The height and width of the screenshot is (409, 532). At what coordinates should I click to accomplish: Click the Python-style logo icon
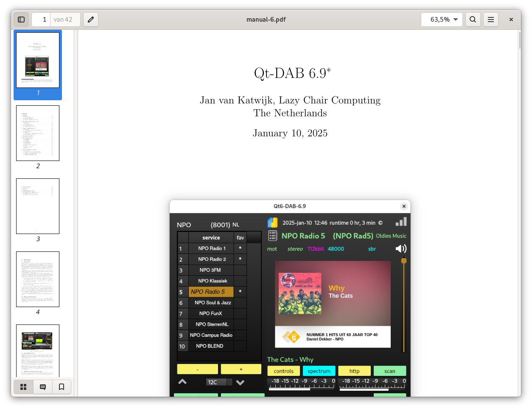click(x=272, y=223)
